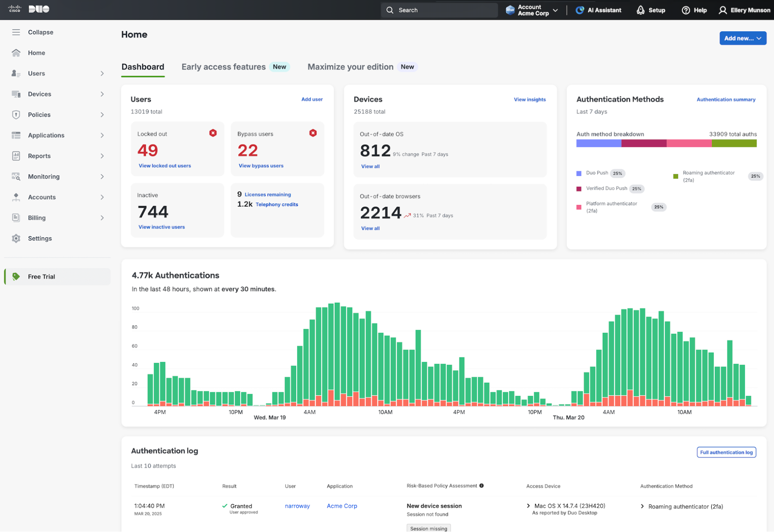Screen dimensions: 774x532
Task: Click the Users icon in sidebar
Action: click(x=16, y=73)
